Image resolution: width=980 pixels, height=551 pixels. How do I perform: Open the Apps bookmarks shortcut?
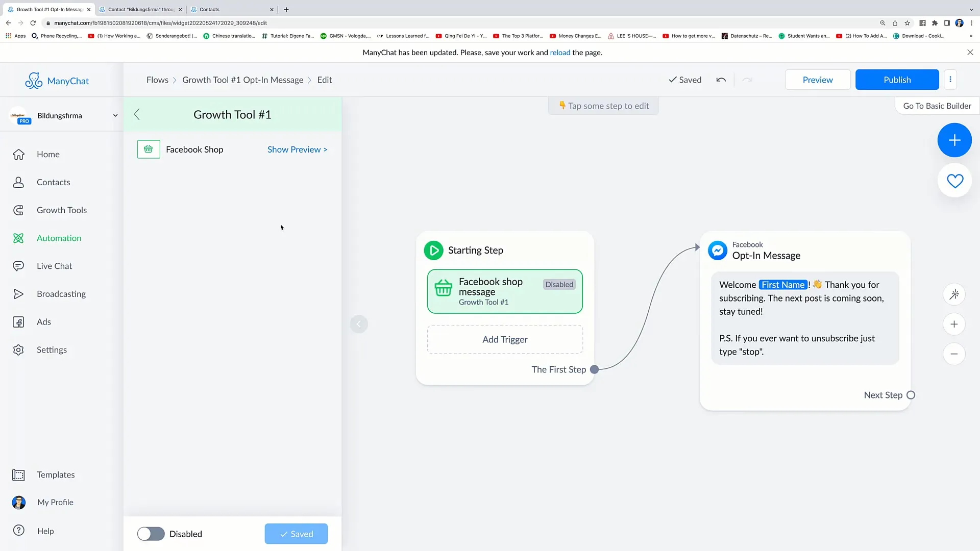15,36
